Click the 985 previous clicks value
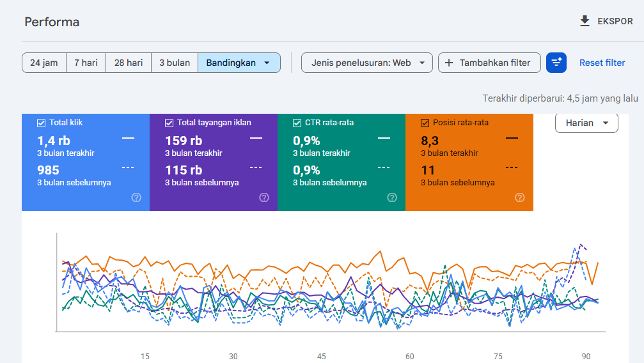644x363 pixels. pos(48,170)
